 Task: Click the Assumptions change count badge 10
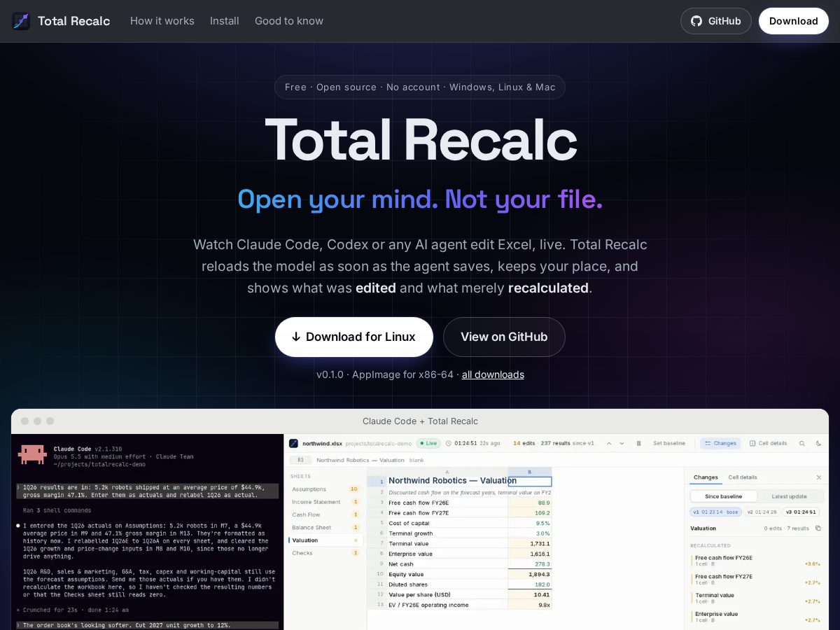[x=353, y=489]
